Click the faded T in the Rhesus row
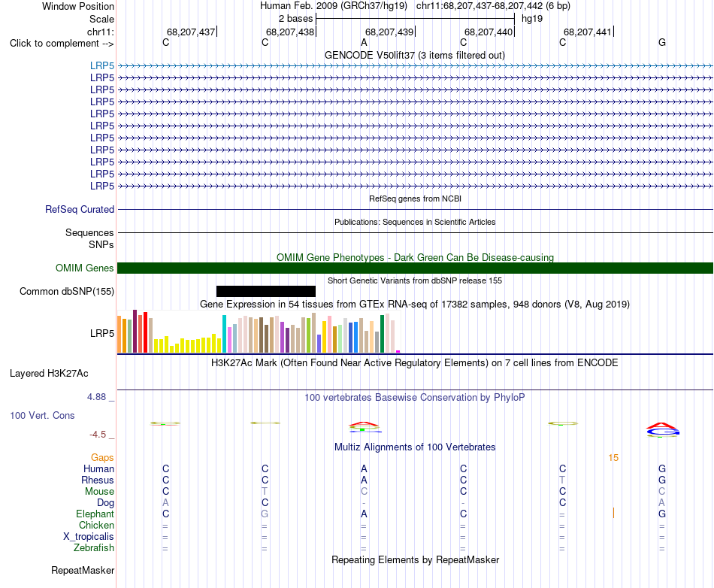The width and height of the screenshot is (714, 588). point(562,480)
